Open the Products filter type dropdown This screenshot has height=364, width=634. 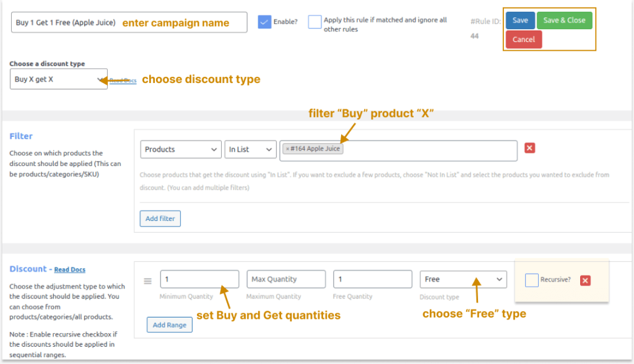coord(180,149)
